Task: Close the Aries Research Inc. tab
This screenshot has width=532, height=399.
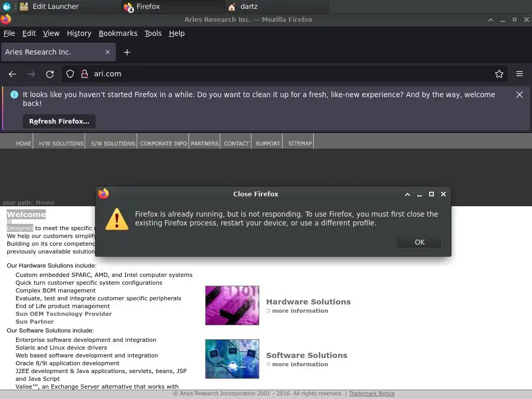Action: pos(108,52)
